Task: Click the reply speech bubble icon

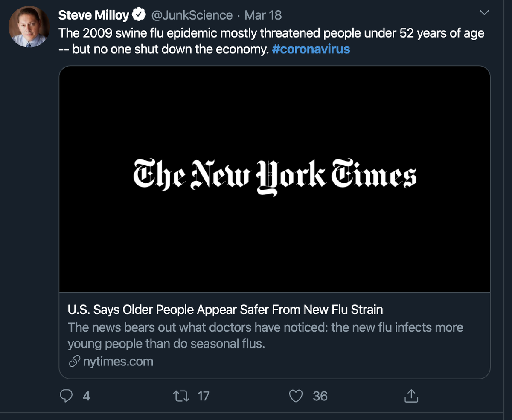Action: point(66,396)
